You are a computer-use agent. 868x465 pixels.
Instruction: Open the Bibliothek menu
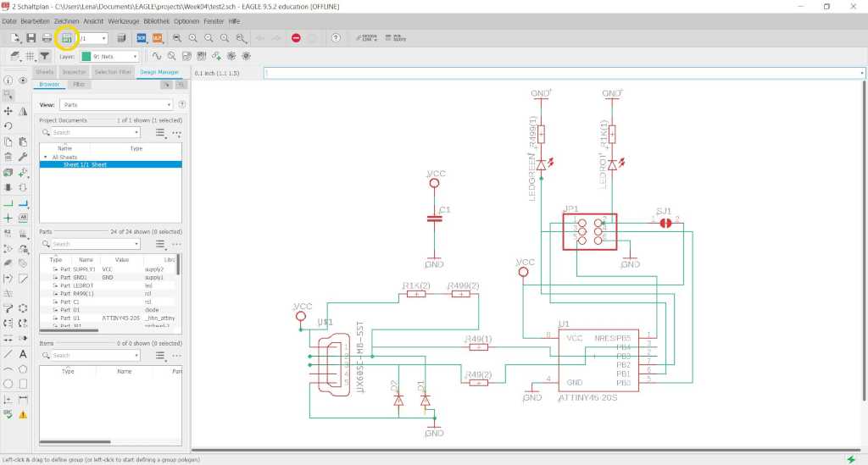tap(157, 21)
